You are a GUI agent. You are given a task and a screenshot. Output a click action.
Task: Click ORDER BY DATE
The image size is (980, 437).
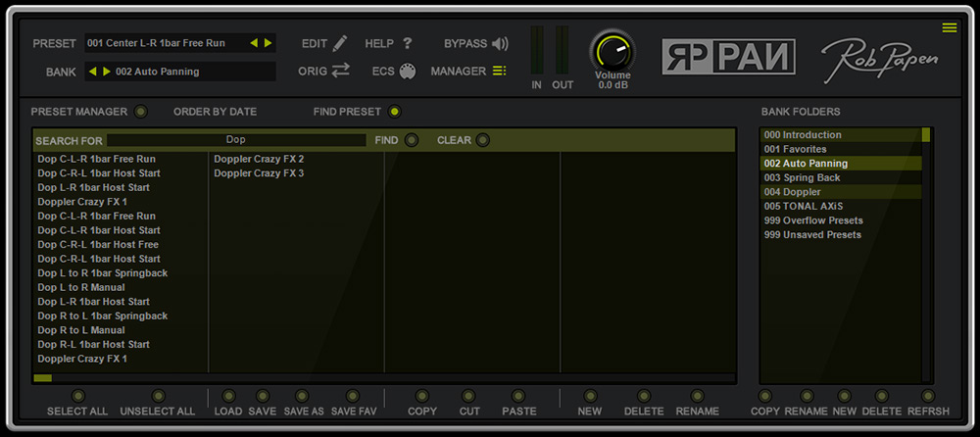(215, 112)
